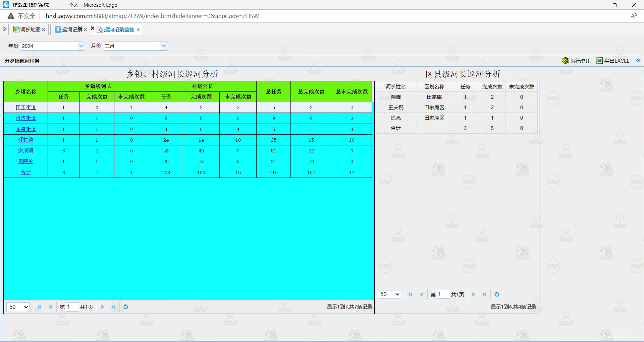Switch to the 河长地图 tab
The width and height of the screenshot is (644, 342).
coord(30,29)
